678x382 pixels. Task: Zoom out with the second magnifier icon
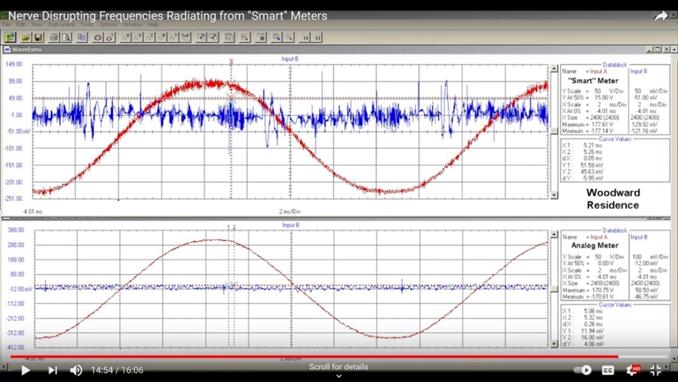[x=289, y=38]
